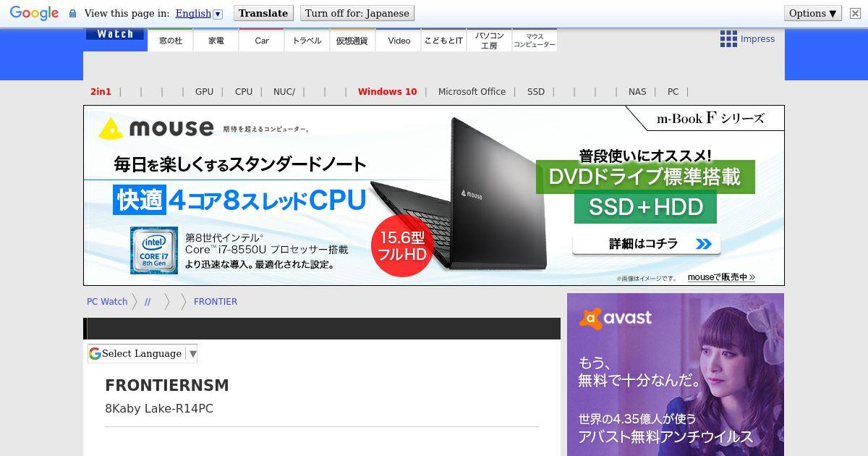
Task: Turn off translation for Japanese
Action: pyautogui.click(x=357, y=13)
